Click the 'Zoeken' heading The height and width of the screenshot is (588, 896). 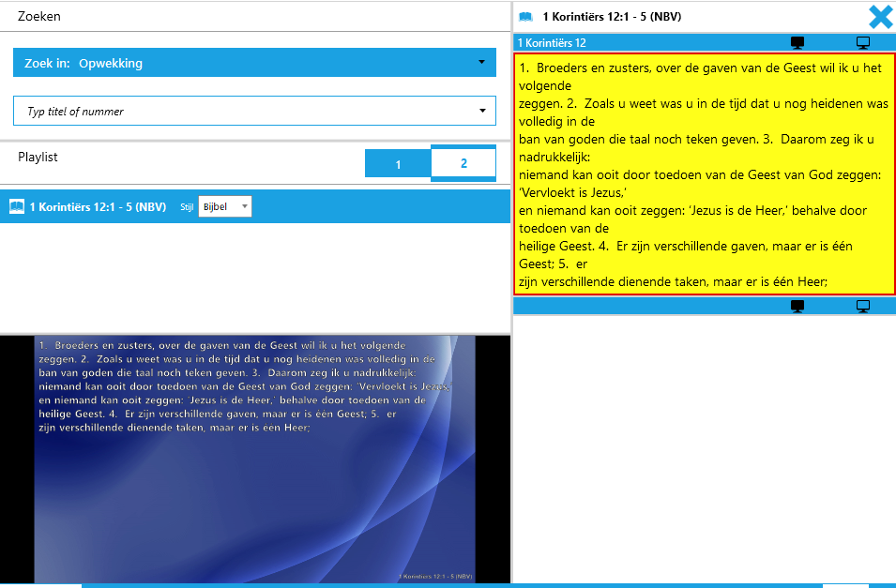[x=38, y=16]
